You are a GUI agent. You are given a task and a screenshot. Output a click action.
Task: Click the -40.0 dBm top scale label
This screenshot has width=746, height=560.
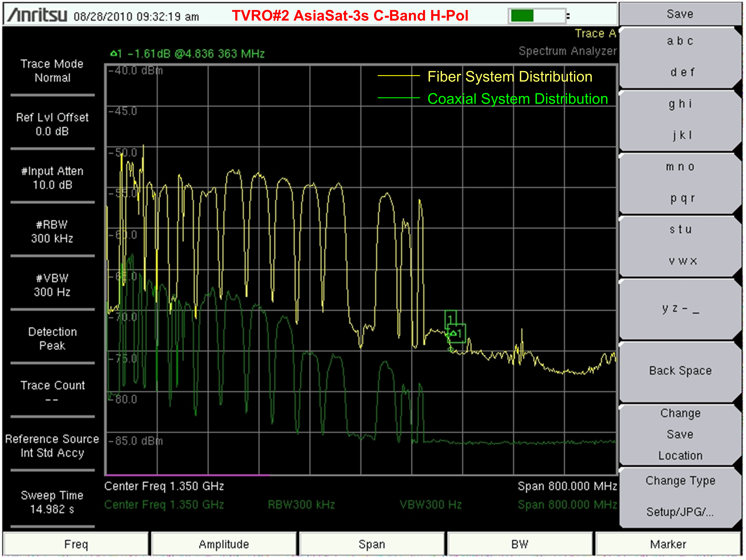coord(135,70)
